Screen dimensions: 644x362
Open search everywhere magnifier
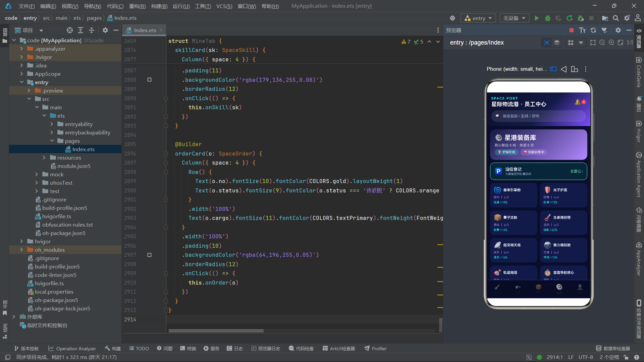tap(616, 18)
